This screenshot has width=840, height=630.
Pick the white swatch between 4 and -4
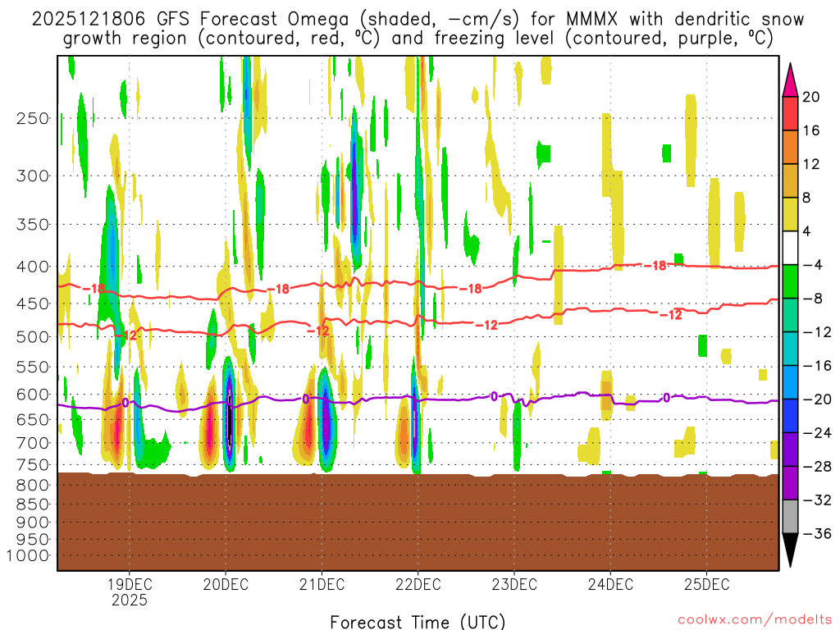tap(790, 248)
